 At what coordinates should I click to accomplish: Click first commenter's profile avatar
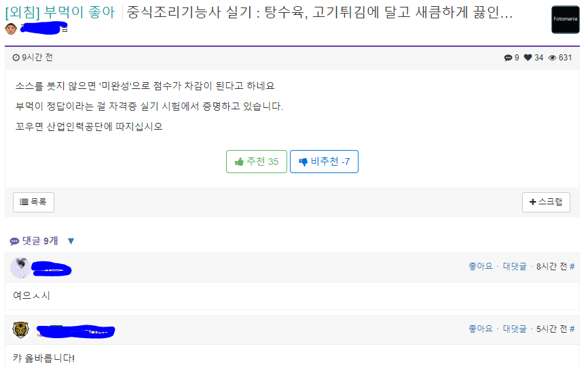pyautogui.click(x=20, y=268)
